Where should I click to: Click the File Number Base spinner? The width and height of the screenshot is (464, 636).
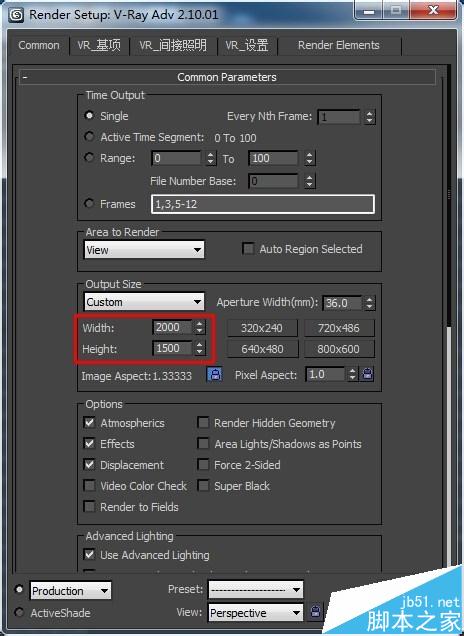[x=309, y=181]
